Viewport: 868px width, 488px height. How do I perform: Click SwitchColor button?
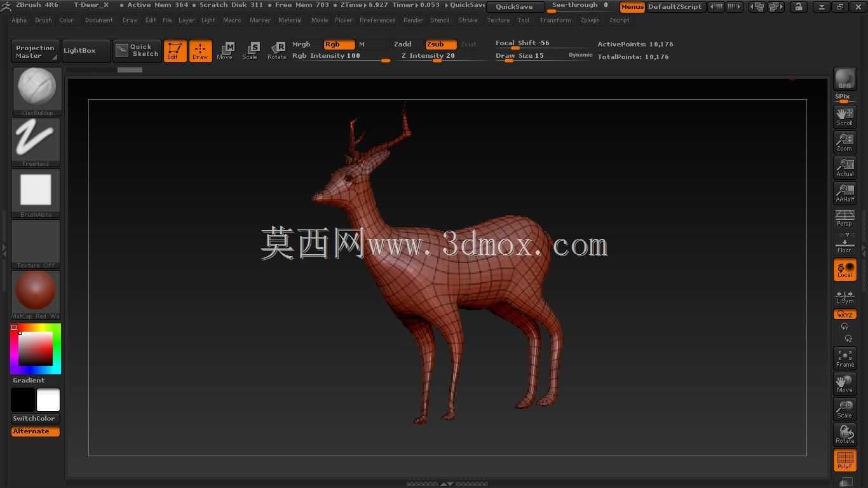tap(35, 418)
